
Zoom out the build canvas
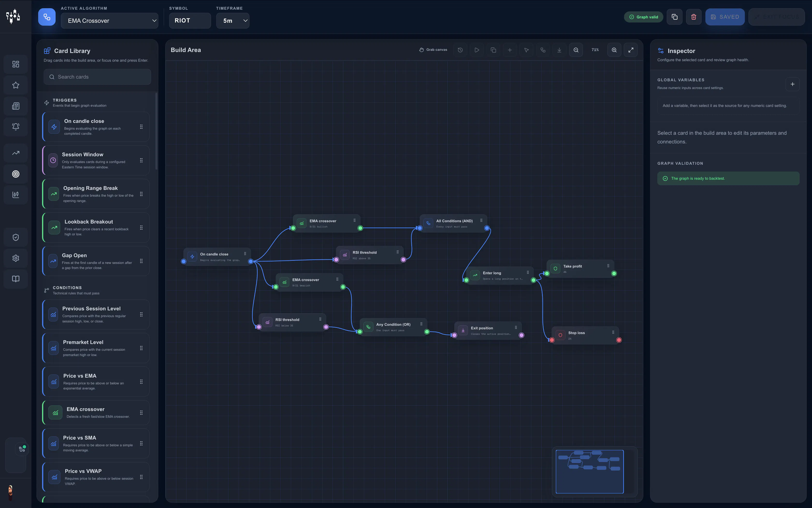point(576,50)
